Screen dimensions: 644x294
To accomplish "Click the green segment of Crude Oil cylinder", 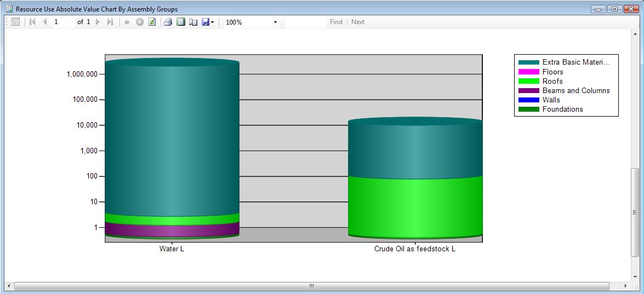I will pos(415,207).
